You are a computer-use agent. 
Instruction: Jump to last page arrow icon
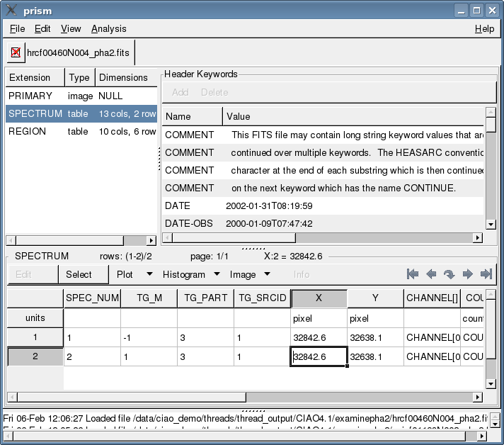[x=486, y=274]
